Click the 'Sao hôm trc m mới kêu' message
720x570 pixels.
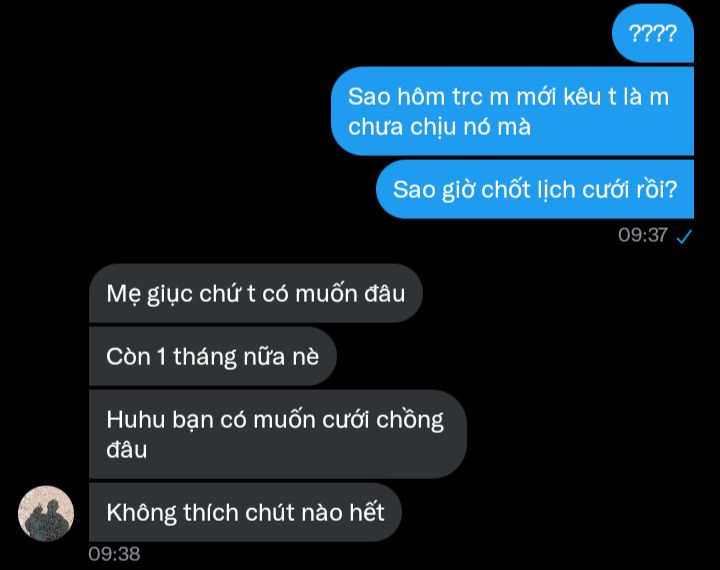(x=512, y=111)
